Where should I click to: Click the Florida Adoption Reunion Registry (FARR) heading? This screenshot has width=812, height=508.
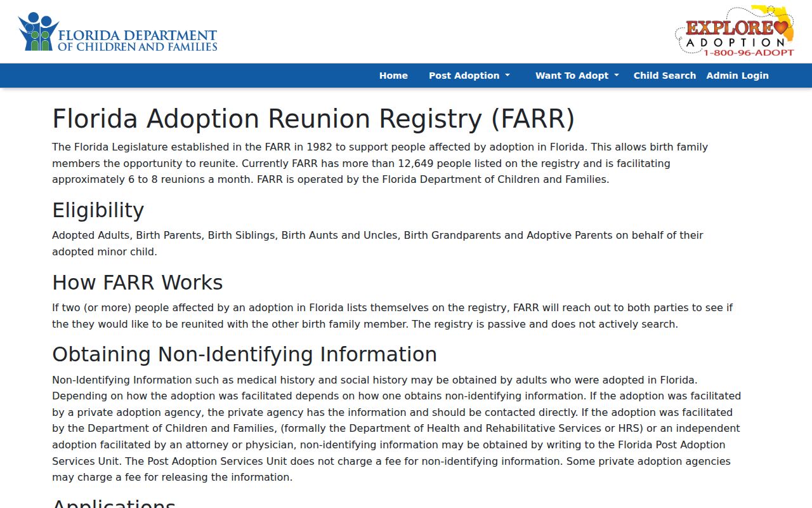point(313,119)
